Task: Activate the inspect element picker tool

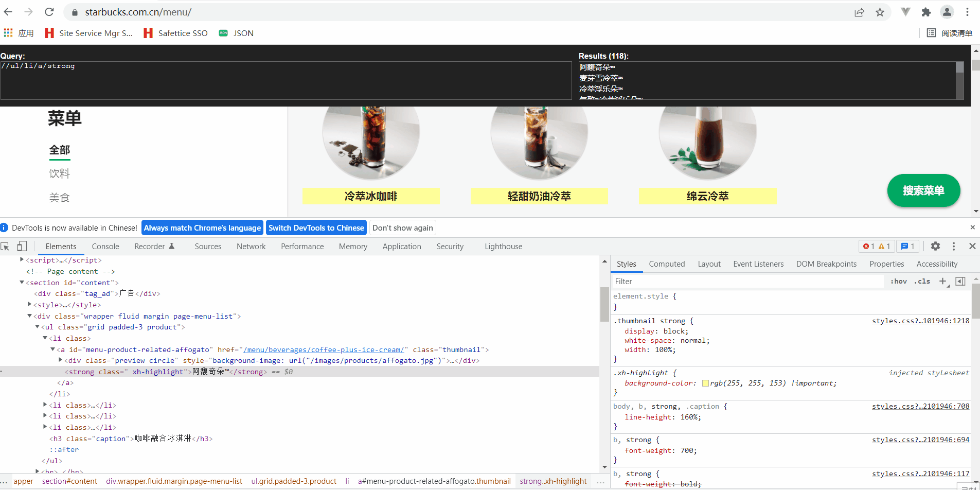Action: [x=5, y=247]
